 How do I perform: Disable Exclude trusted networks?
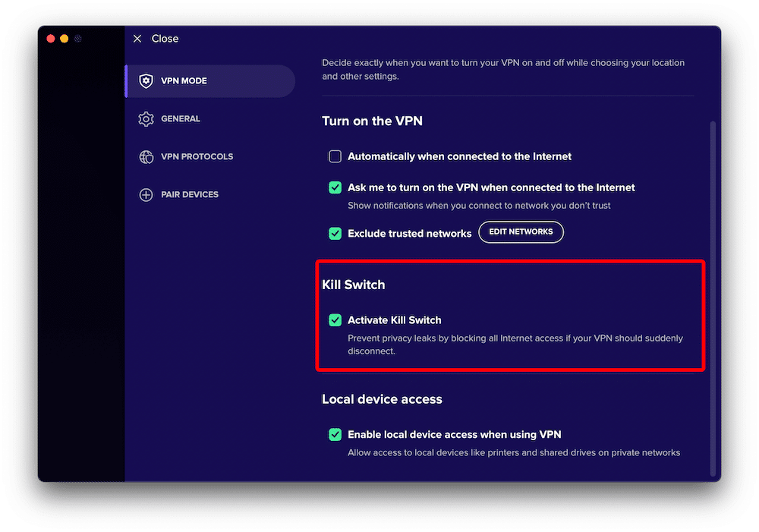[x=335, y=233]
